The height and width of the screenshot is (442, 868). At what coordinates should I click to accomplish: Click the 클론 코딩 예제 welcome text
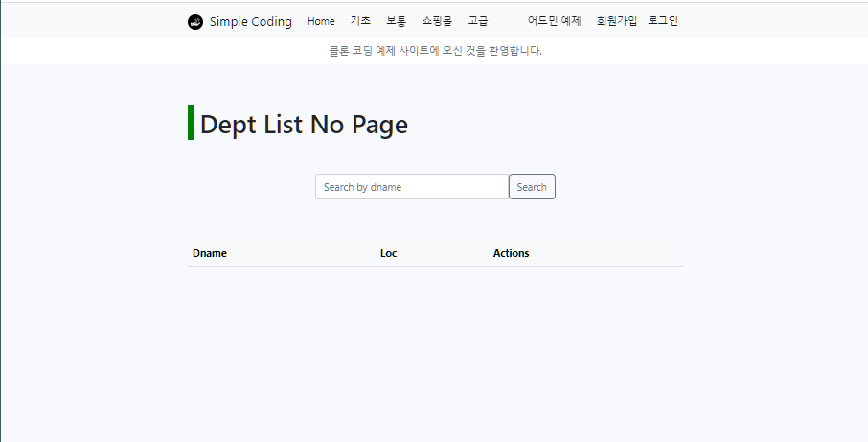(435, 51)
